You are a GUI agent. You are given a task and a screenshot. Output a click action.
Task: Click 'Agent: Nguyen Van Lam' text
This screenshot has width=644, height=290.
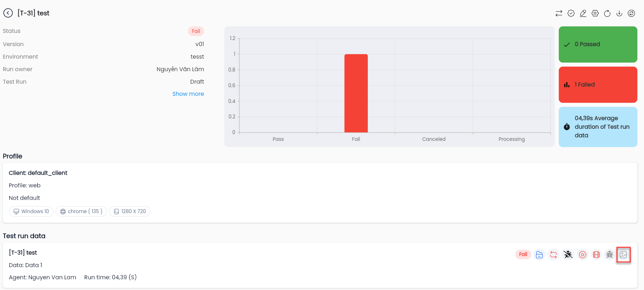43,277
